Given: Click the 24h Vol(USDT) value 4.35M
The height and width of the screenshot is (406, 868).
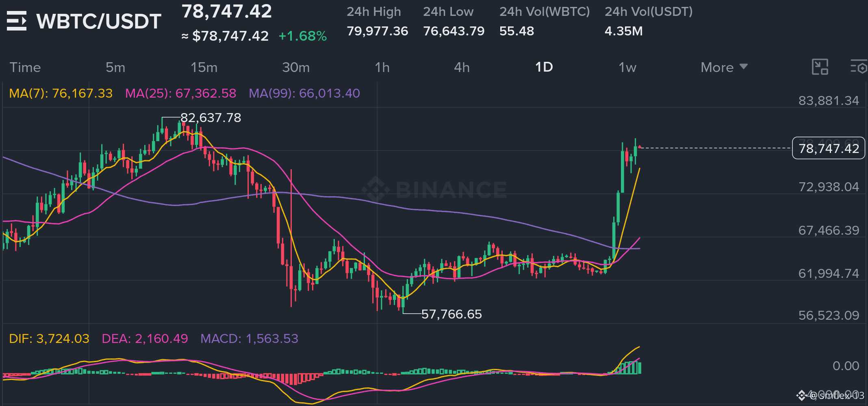Looking at the screenshot, I should click(623, 31).
